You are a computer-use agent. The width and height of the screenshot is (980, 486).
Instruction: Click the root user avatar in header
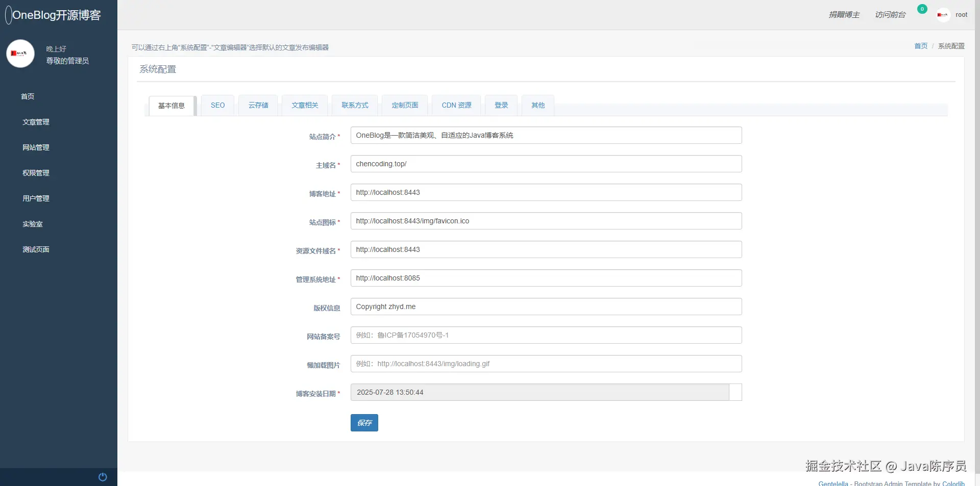[943, 15]
